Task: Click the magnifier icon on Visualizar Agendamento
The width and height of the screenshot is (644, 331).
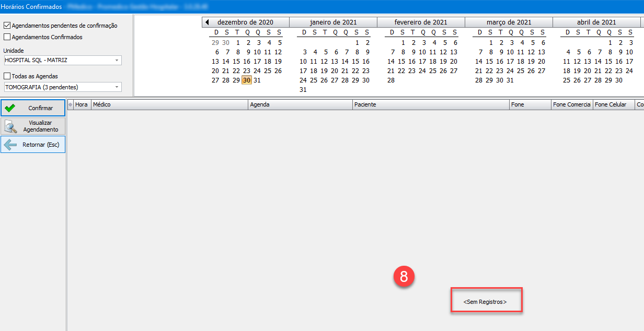Action: click(x=10, y=126)
